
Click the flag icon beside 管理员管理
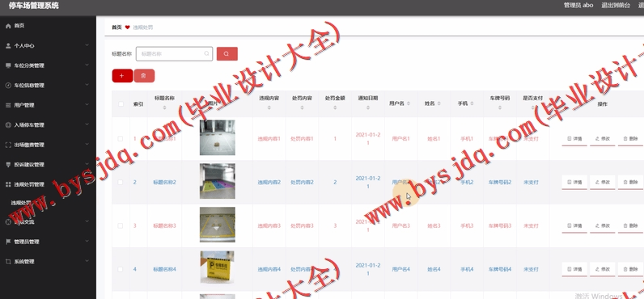8,242
